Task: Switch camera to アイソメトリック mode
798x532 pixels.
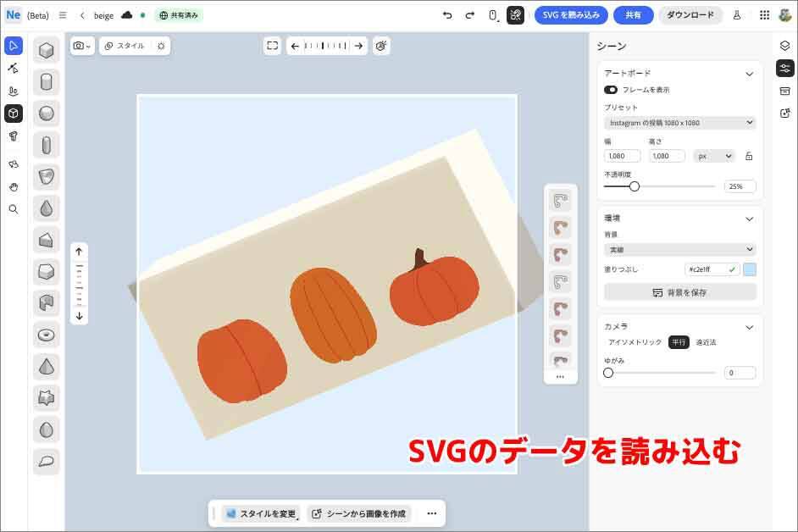Action: [x=635, y=342]
